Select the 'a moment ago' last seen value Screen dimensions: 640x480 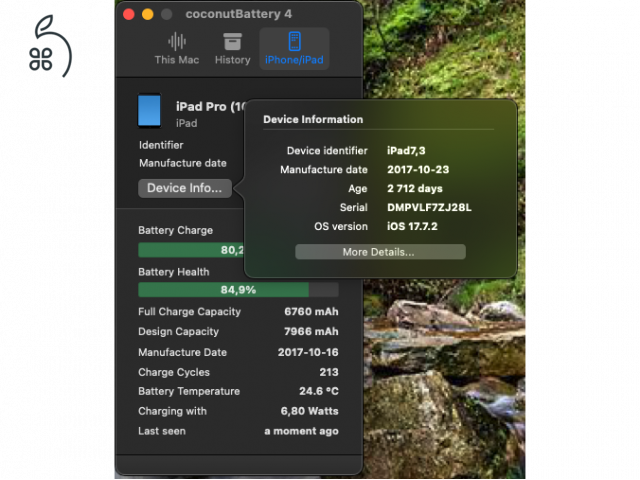tap(302, 431)
